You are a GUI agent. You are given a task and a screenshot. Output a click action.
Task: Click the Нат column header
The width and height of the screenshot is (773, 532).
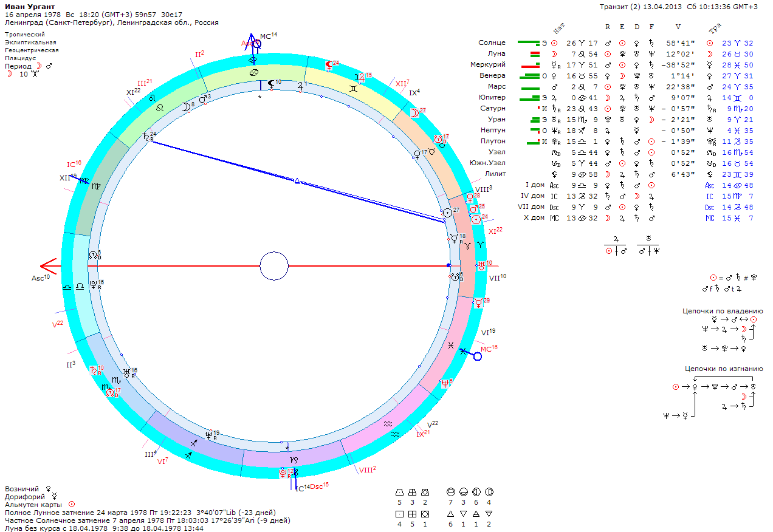559,28
